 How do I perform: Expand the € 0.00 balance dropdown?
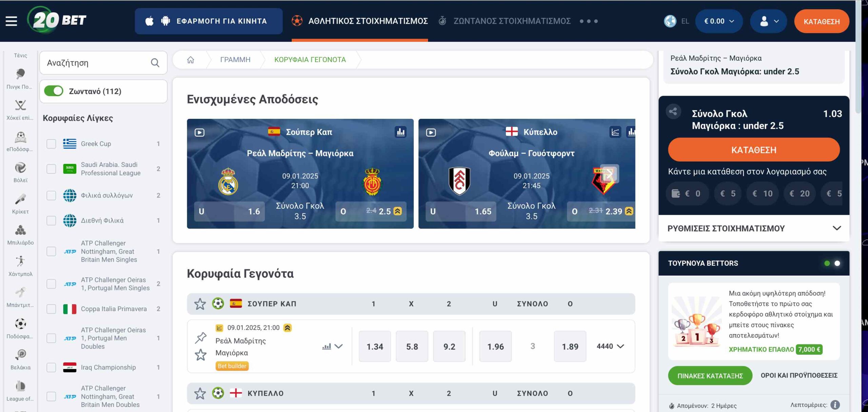(x=719, y=21)
